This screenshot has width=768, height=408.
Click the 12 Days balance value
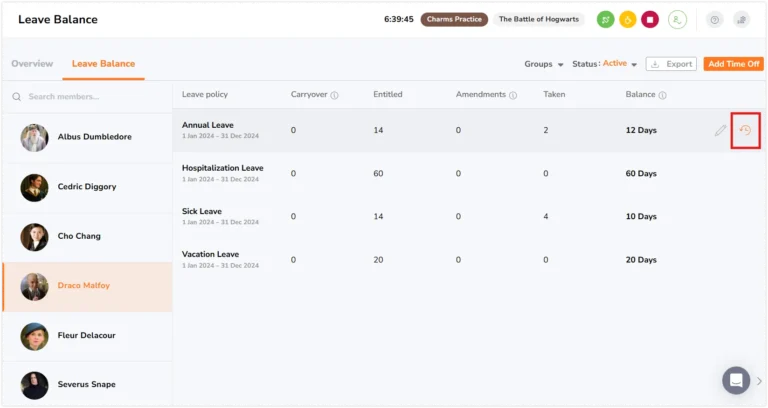pos(641,130)
